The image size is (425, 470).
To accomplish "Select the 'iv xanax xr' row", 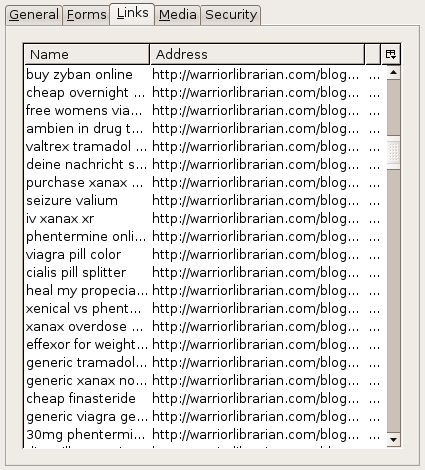I will pyautogui.click(x=206, y=218).
